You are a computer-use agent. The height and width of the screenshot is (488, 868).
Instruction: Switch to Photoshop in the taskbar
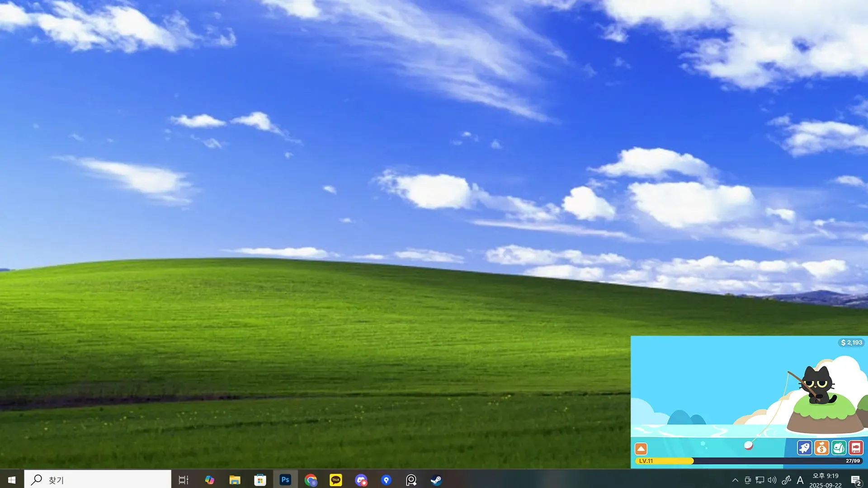[285, 480]
